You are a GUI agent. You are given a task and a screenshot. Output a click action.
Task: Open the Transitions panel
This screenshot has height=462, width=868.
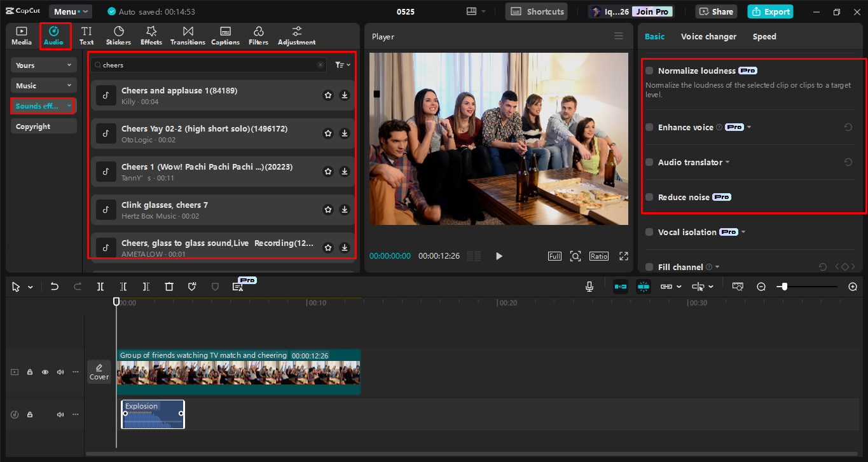point(188,36)
